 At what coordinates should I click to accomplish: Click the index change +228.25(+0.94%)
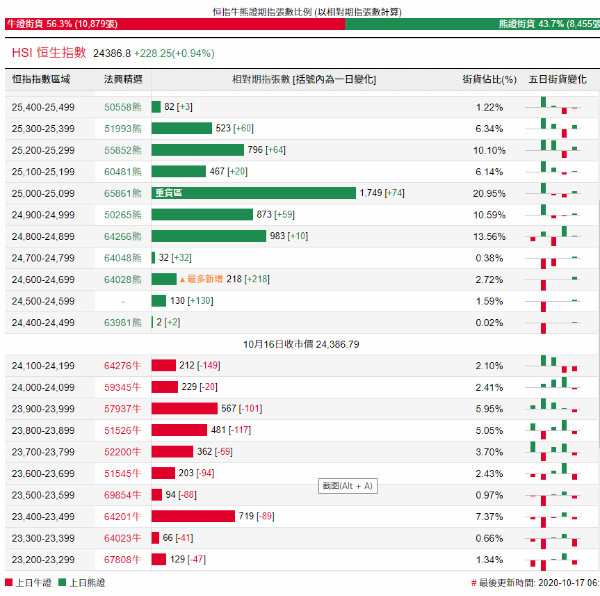click(x=174, y=53)
